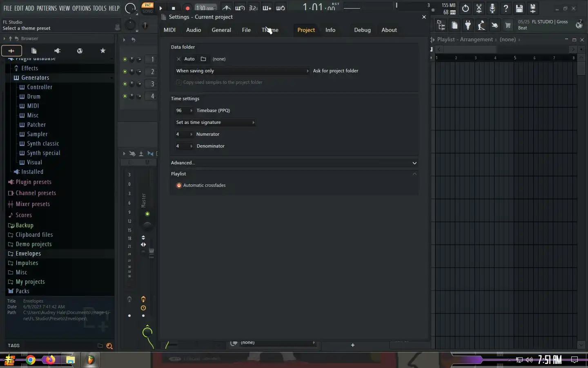Stop playback in the transport bar
Viewport: 588px width, 368px height.
[x=174, y=8]
